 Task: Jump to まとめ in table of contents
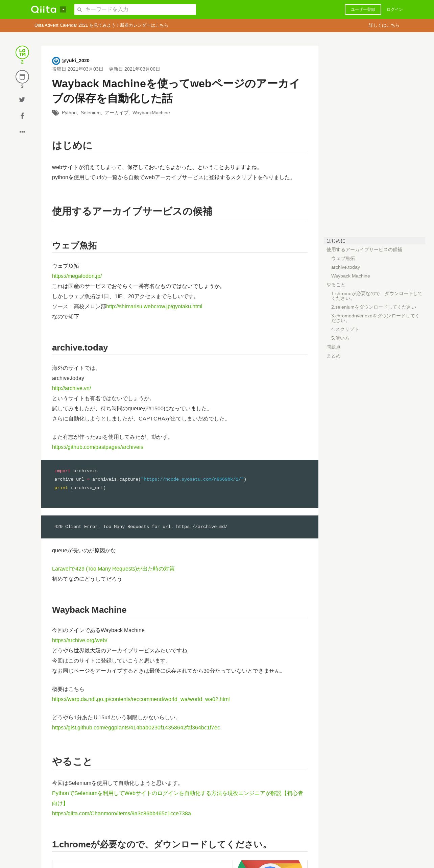333,356
